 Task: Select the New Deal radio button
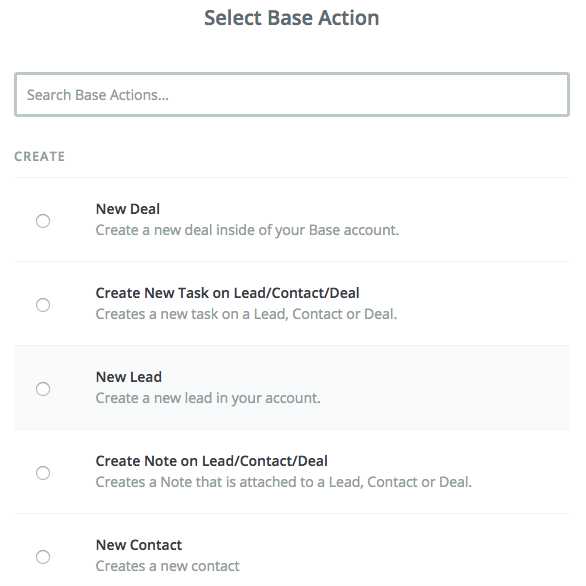point(43,221)
